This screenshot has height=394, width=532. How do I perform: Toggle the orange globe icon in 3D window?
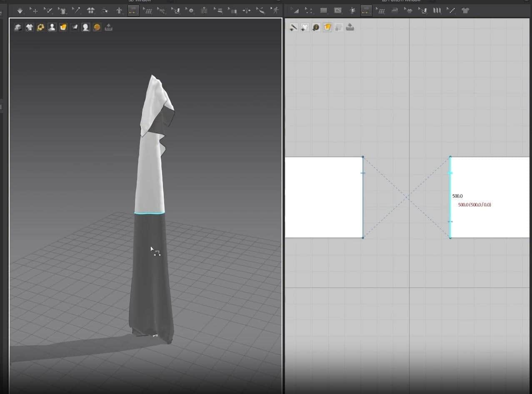(x=97, y=28)
